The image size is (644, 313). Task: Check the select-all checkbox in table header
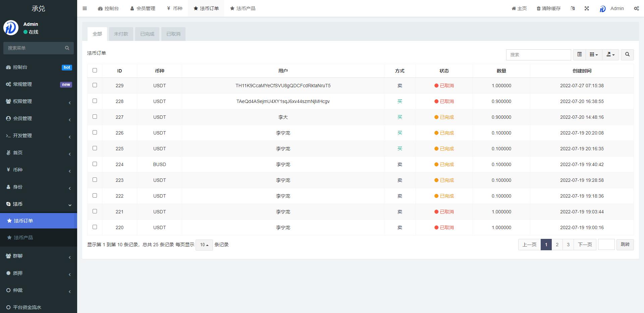[95, 70]
